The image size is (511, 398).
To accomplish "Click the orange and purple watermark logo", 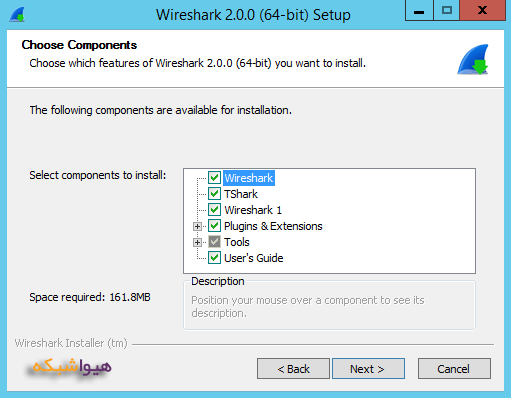I will 71,367.
